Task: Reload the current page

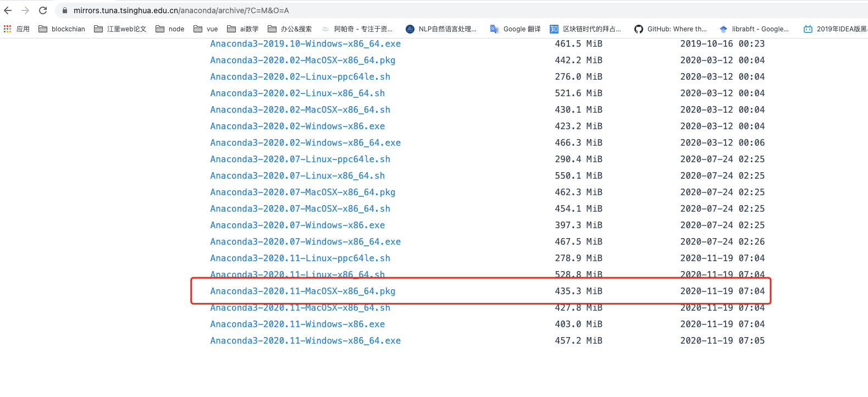Action: 43,10
